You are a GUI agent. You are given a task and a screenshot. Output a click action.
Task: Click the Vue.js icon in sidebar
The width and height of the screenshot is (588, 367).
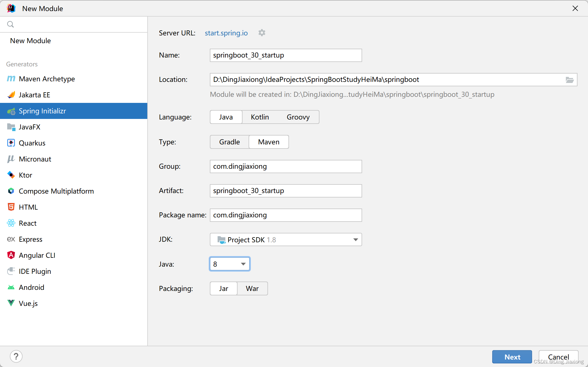pos(11,303)
